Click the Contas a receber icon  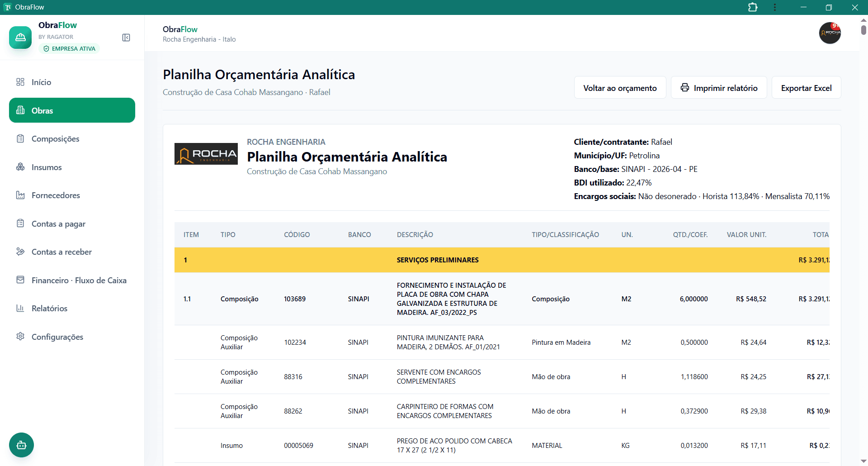(20, 252)
